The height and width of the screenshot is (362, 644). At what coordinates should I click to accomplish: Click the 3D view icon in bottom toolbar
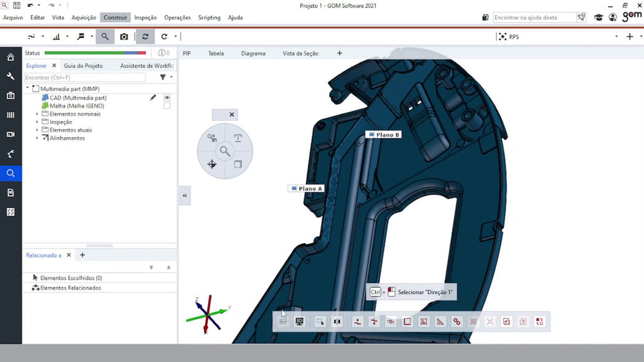[x=300, y=322]
